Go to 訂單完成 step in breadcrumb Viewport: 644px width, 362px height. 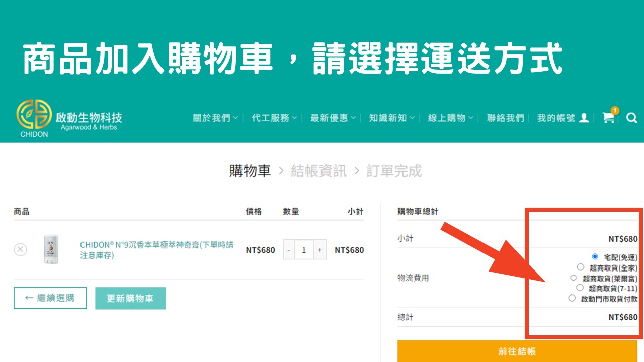click(394, 171)
